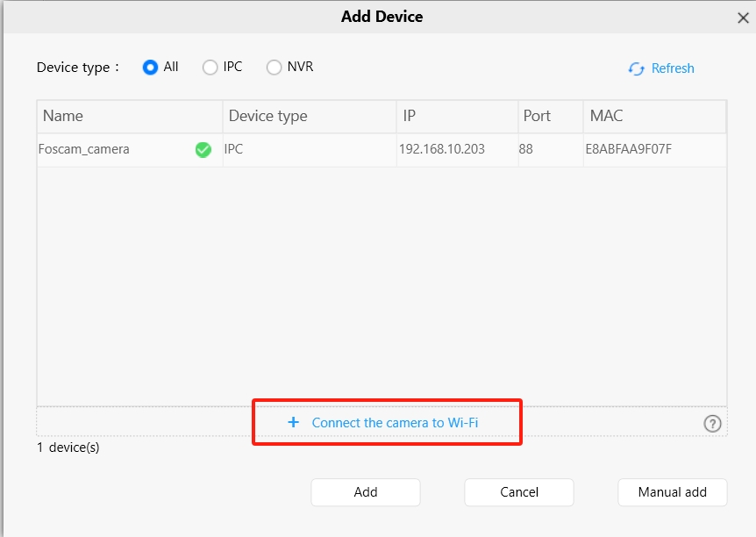Viewport: 756px width, 537px height.
Task: Open the help question mark icon
Action: pos(713,423)
